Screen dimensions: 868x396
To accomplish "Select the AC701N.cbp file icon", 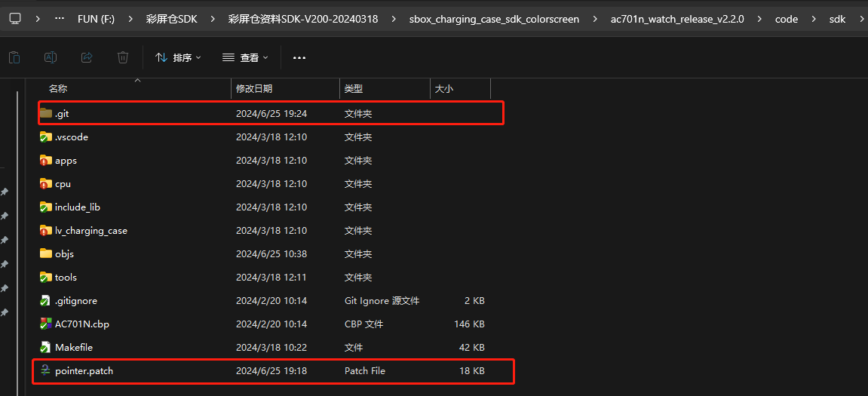I will coord(46,324).
